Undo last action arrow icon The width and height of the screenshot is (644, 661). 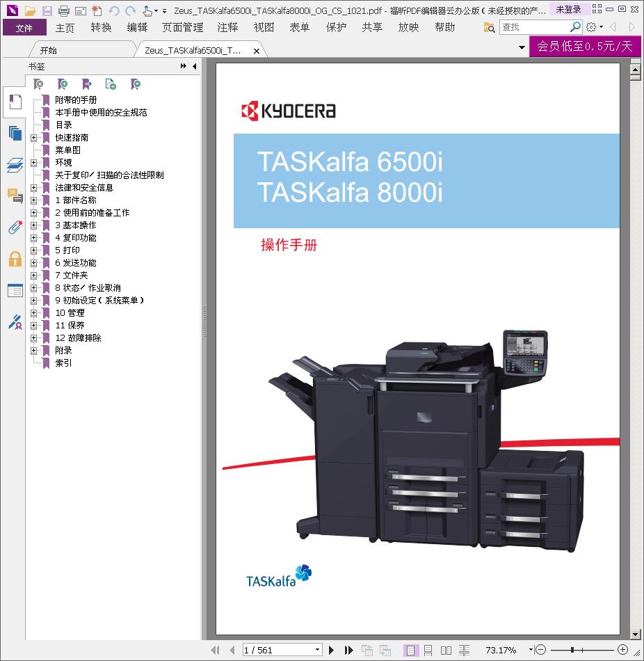114,10
